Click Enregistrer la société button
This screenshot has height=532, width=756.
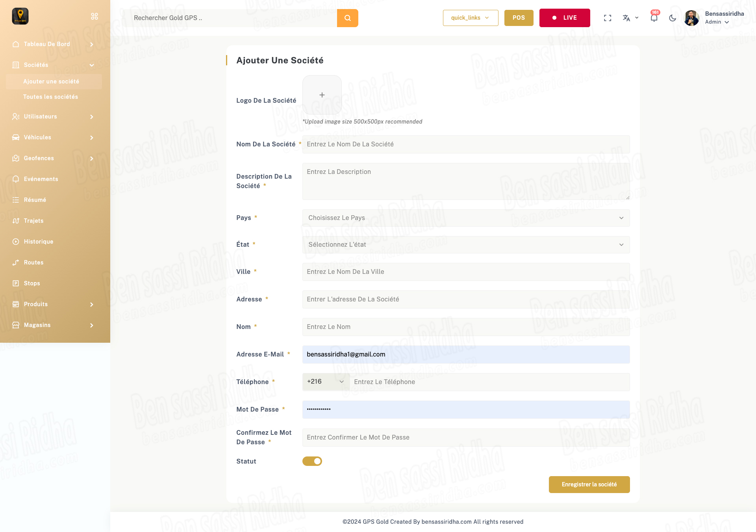tap(589, 484)
